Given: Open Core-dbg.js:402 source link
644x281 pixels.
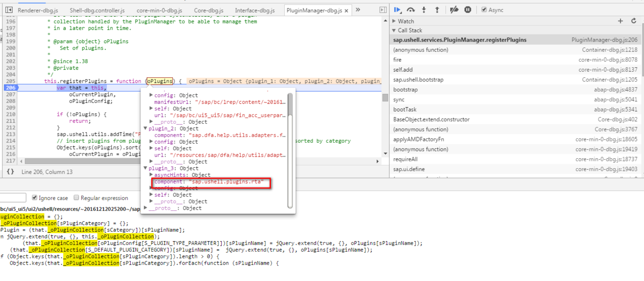Looking at the screenshot, I should point(617,119).
